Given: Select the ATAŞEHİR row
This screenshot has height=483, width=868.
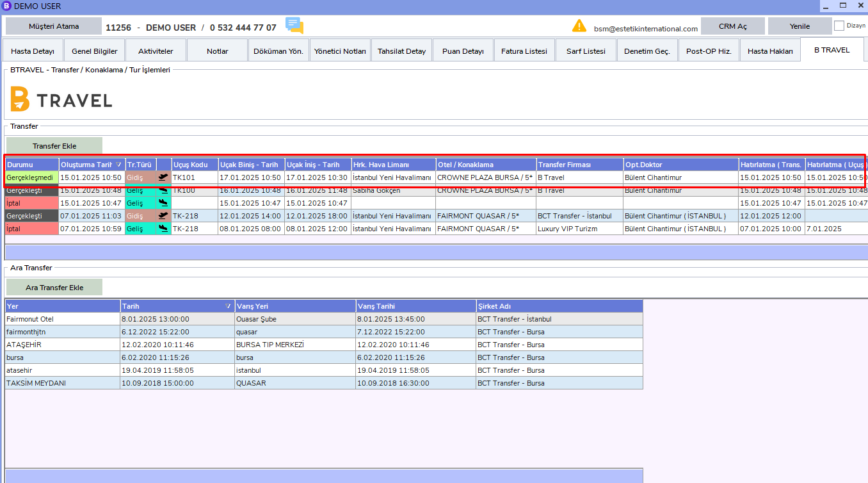Looking at the screenshot, I should (x=324, y=345).
